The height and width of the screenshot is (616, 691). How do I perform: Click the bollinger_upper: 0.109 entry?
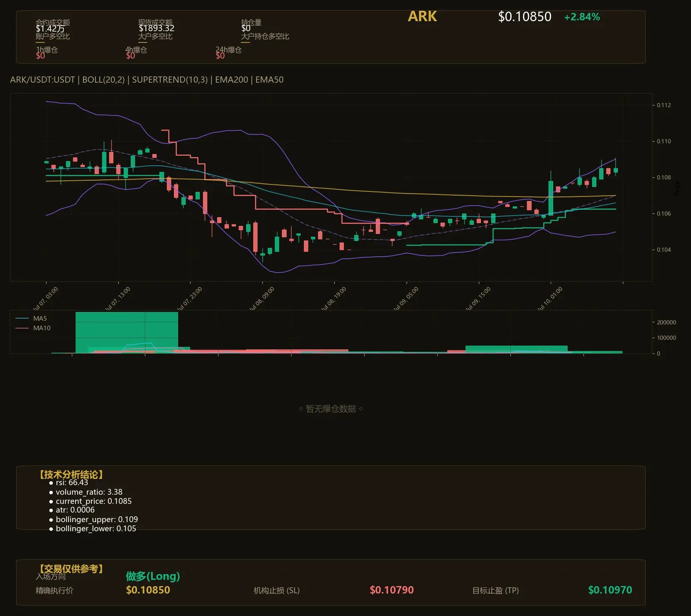(93, 520)
